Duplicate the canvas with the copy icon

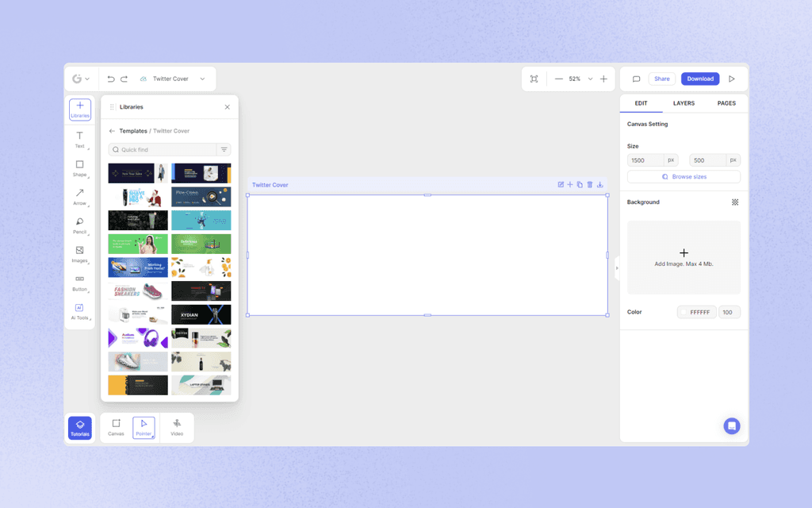coord(580,184)
